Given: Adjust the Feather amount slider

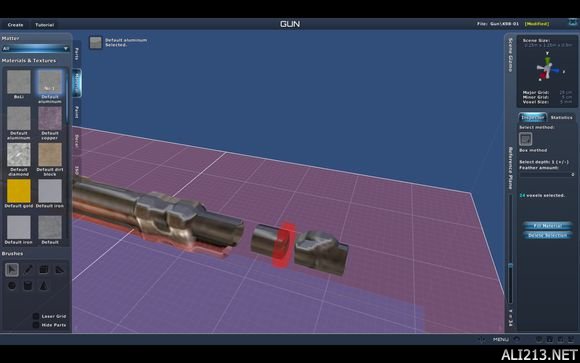Looking at the screenshot, I should coord(547,174).
